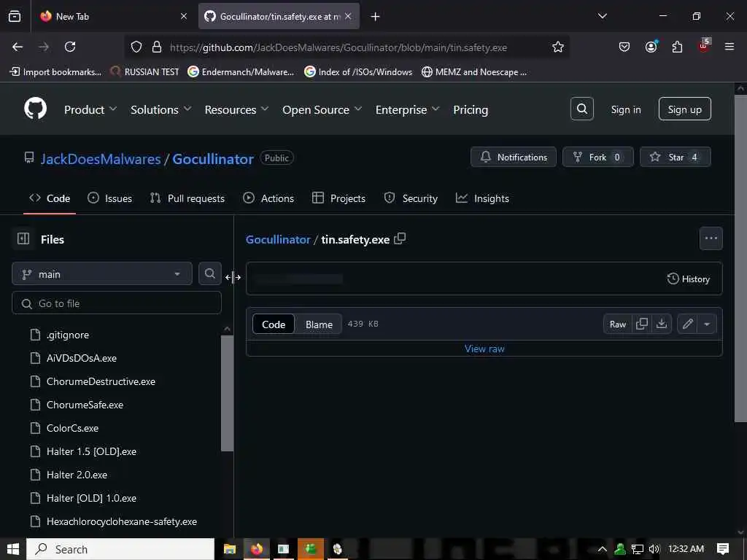747x560 pixels.
Task: Open the Actions tab
Action: pyautogui.click(x=268, y=198)
